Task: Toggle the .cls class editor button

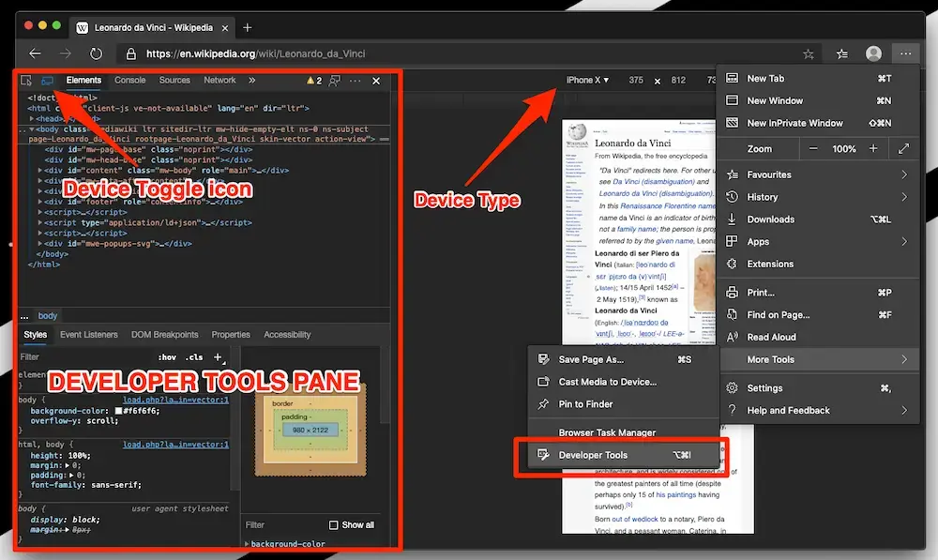Action: (194, 357)
